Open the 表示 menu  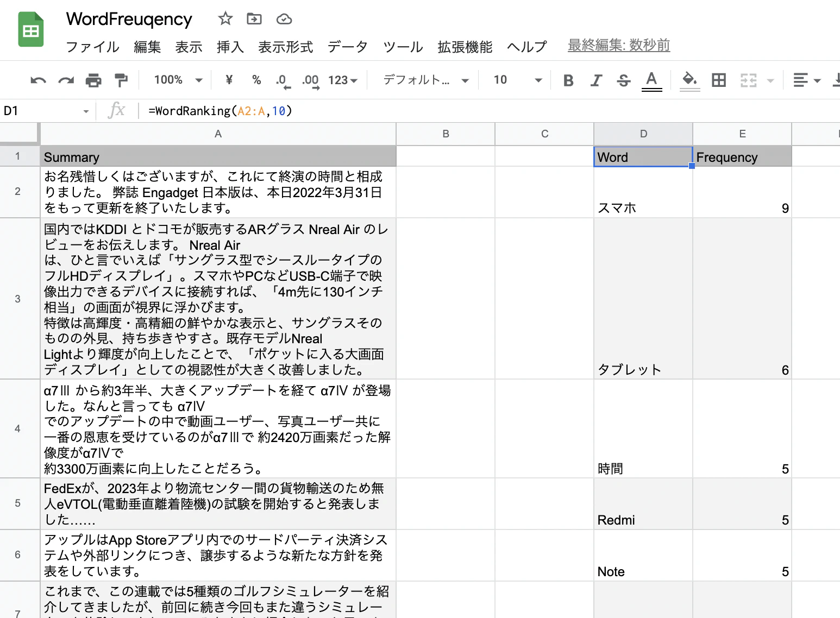click(x=189, y=47)
